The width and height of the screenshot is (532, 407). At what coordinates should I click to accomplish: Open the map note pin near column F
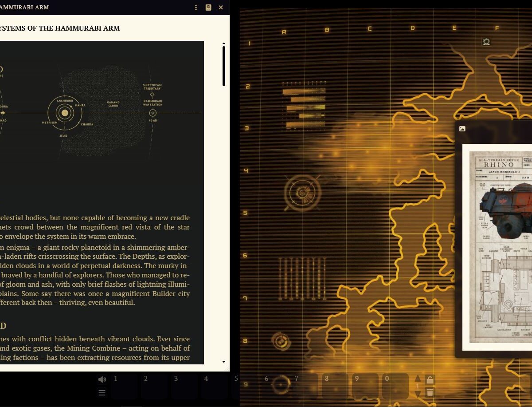coord(486,42)
